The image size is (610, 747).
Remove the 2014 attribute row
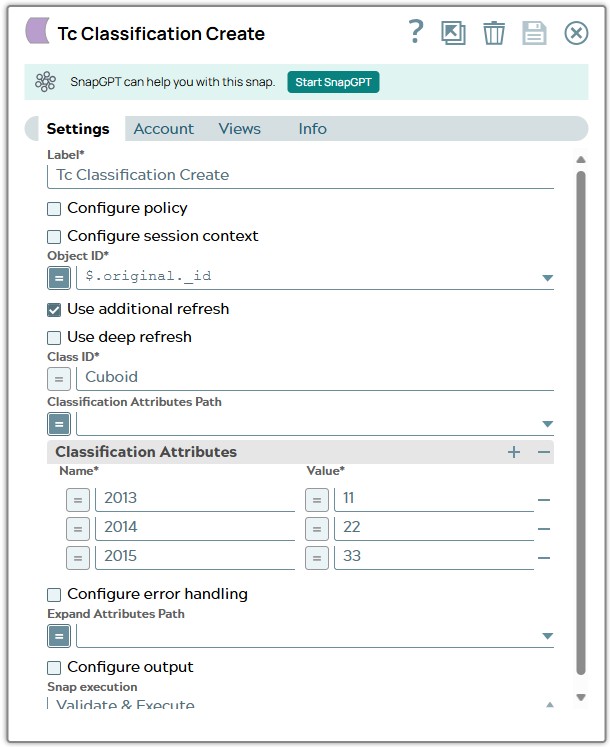pos(544,529)
